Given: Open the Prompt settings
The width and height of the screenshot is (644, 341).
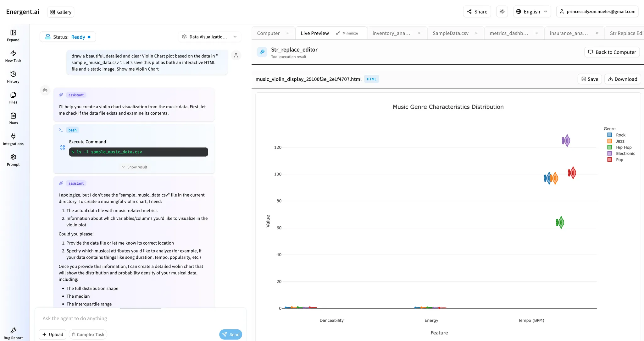Looking at the screenshot, I should click(13, 160).
